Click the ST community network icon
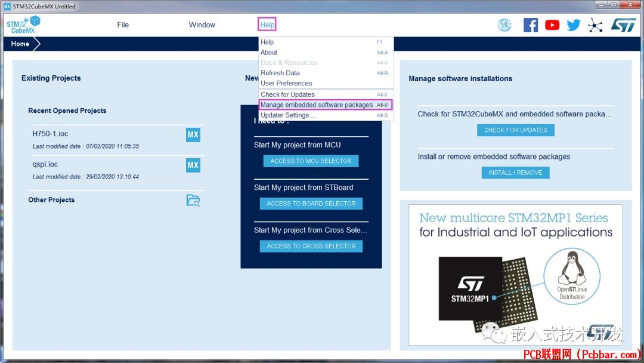This screenshot has width=644, height=363. click(x=595, y=25)
